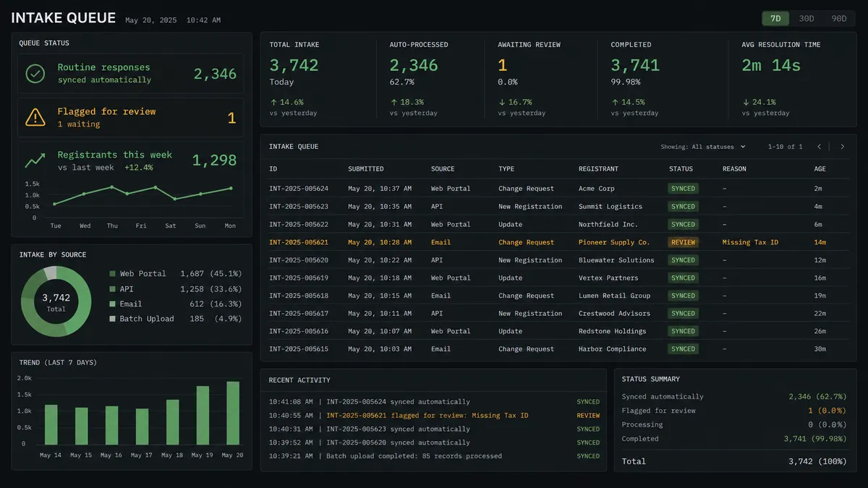
Task: Click the Registrants this week value 1,298
Action: pos(214,160)
